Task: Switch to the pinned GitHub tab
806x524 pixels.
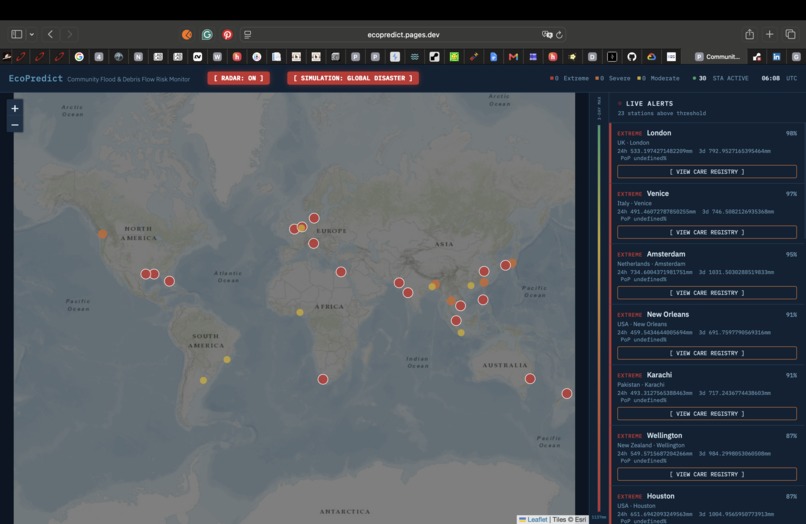Action: click(x=632, y=57)
